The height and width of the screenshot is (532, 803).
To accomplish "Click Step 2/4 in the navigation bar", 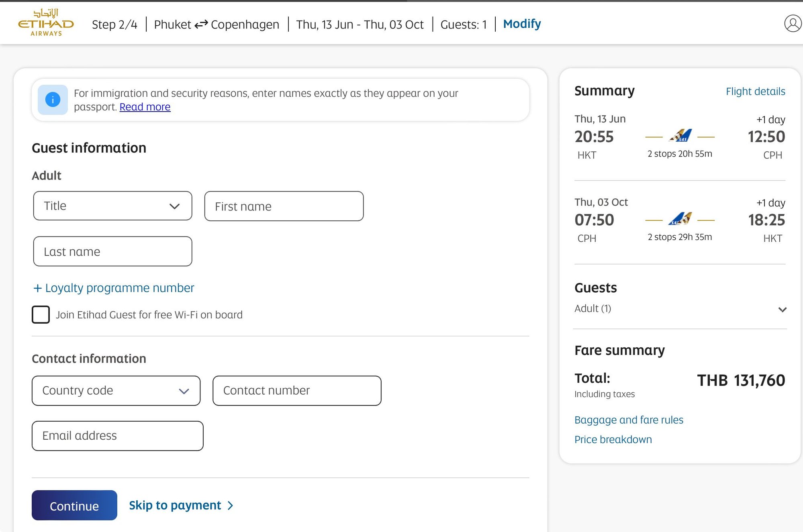I will [x=115, y=24].
